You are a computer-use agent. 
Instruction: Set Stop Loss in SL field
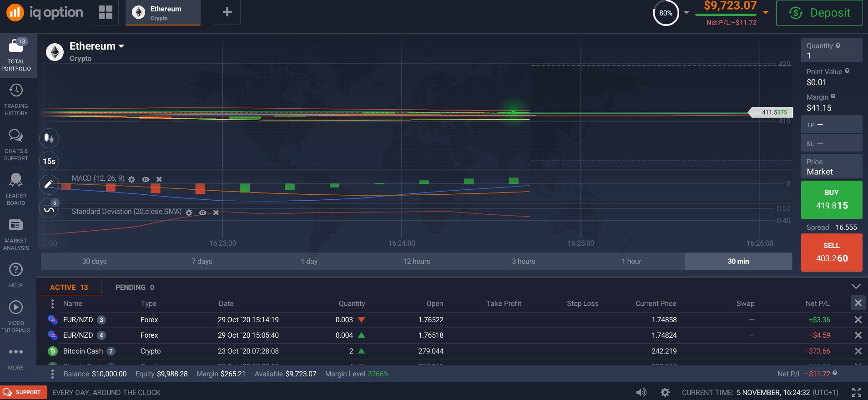[x=832, y=143]
